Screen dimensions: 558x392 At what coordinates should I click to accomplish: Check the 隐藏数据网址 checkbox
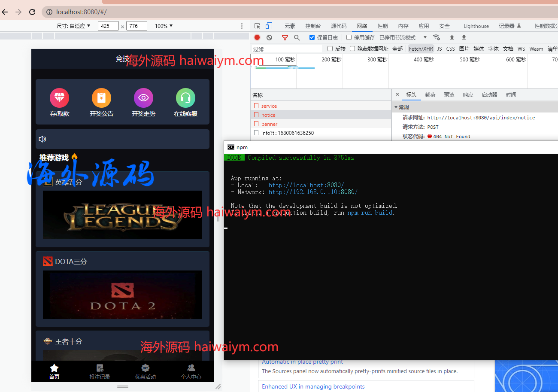coord(352,49)
